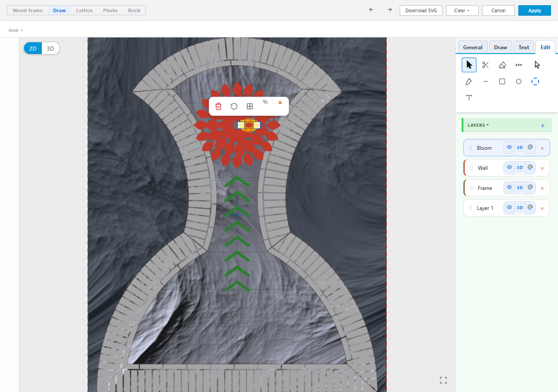
Task: Click the orange lock icon
Action: click(280, 102)
